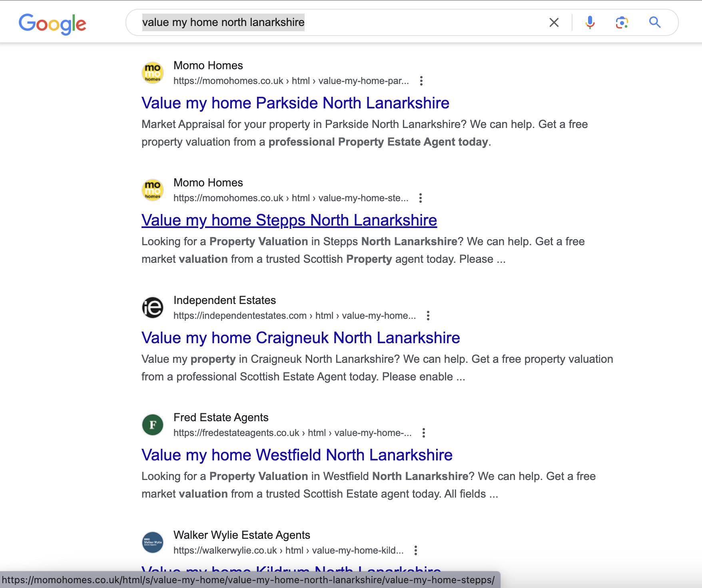This screenshot has height=588, width=702.
Task: Open more options for Walker Wylie result
Action: pyautogui.click(x=416, y=550)
